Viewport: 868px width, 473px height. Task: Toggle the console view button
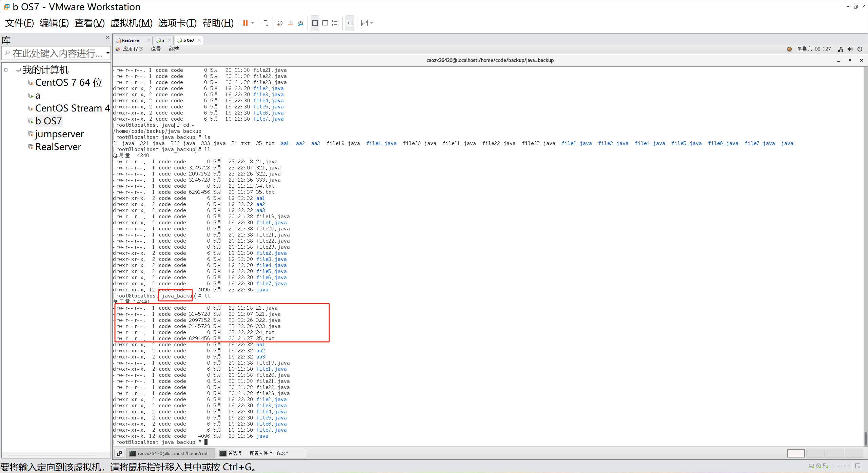(350, 23)
